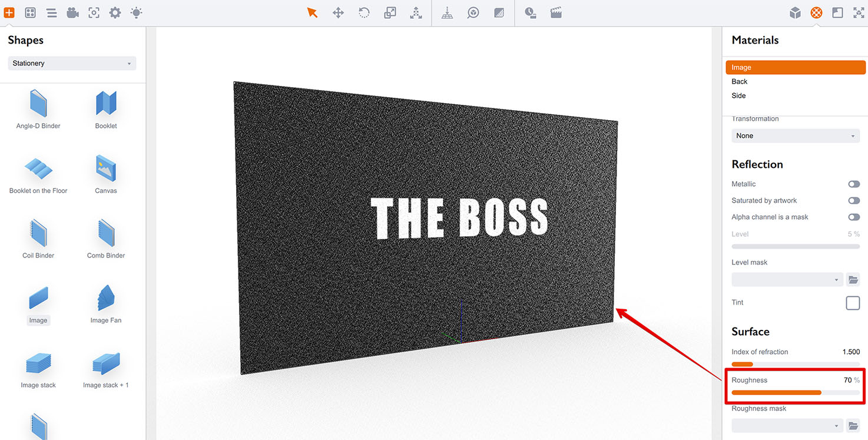Enable Alpha channel is a mask

[x=854, y=217]
